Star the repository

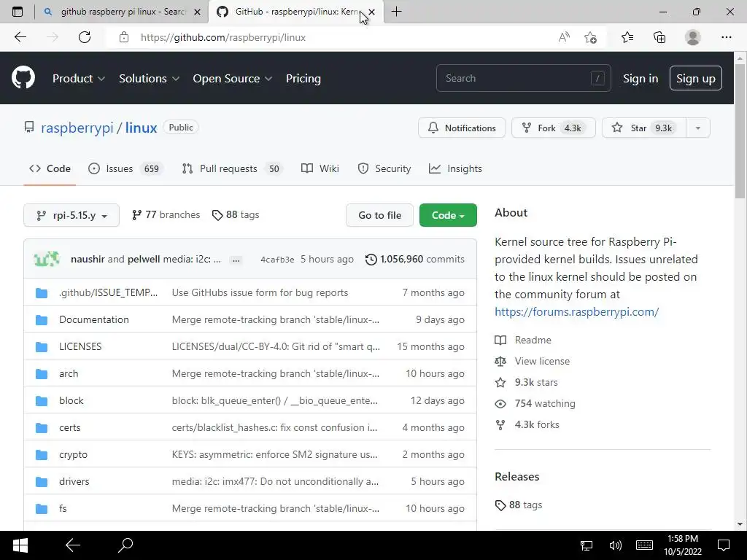644,128
